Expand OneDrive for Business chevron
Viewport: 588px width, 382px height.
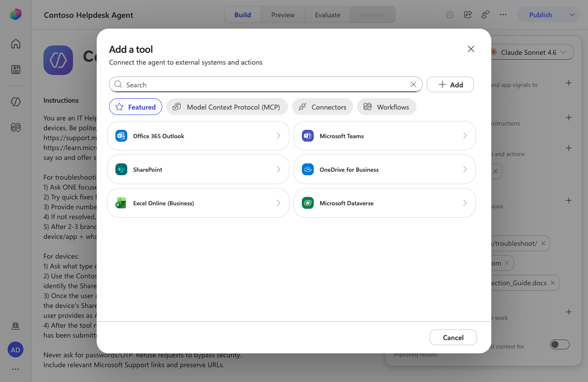tap(465, 170)
